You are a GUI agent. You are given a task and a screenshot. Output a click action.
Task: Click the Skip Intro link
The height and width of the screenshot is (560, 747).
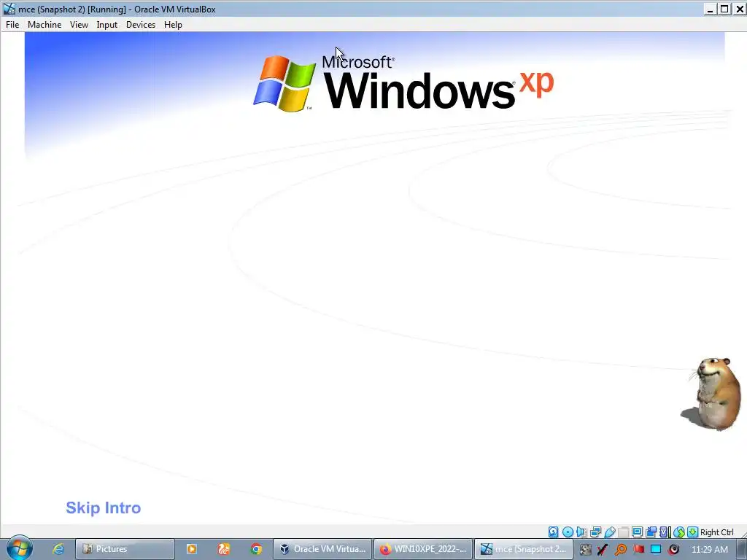(104, 507)
